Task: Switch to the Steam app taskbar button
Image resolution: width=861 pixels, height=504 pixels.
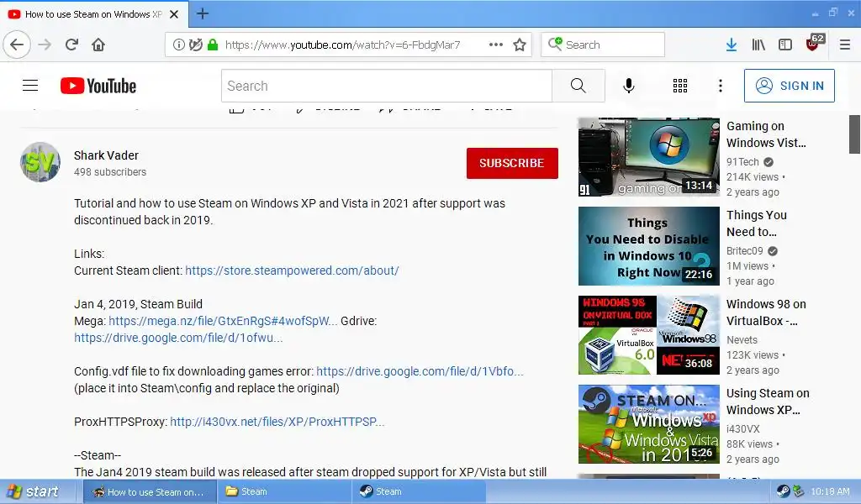Action: coord(419,492)
